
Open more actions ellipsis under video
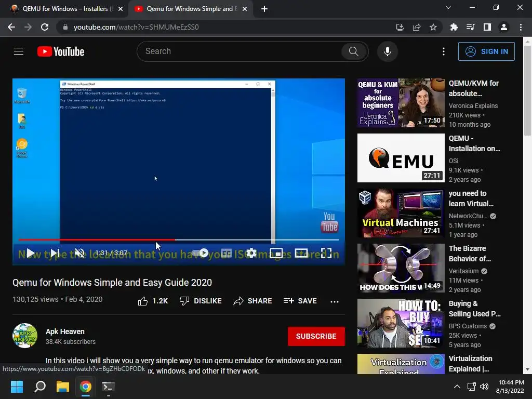click(x=335, y=301)
